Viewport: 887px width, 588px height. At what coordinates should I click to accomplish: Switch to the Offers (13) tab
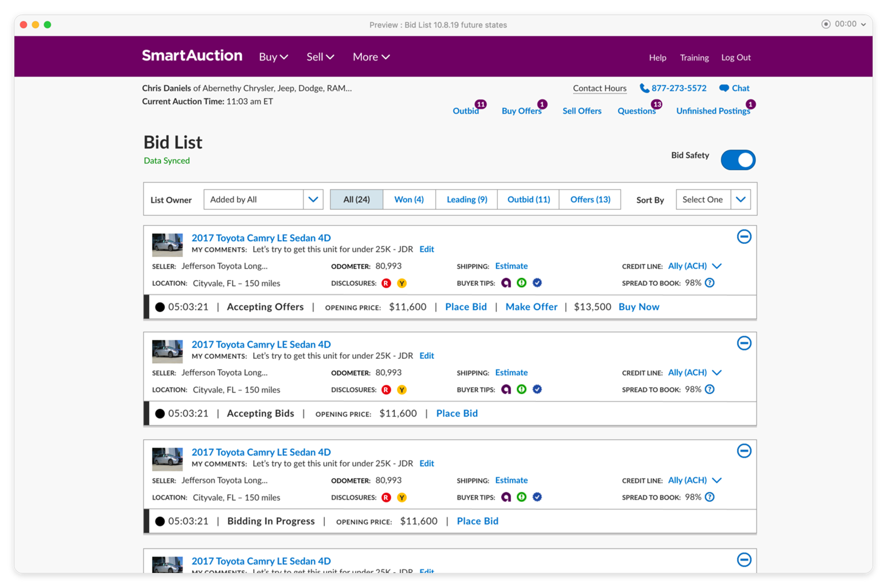click(590, 200)
